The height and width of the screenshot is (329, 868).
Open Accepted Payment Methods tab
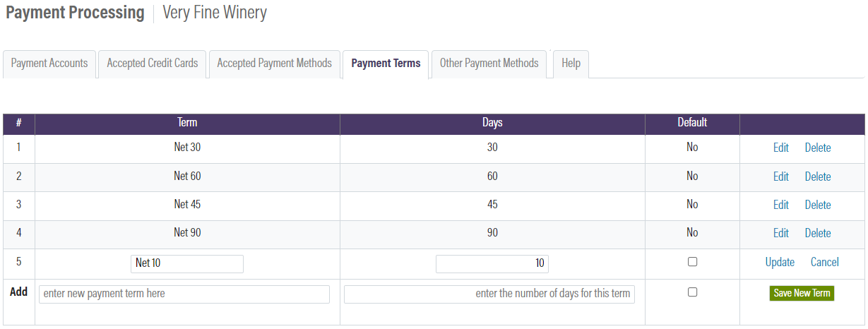pyautogui.click(x=274, y=64)
